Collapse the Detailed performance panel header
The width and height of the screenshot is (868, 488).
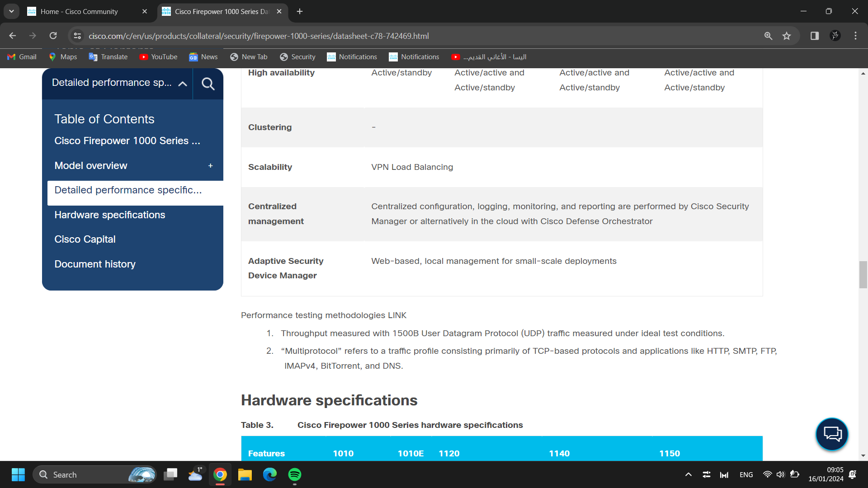182,84
